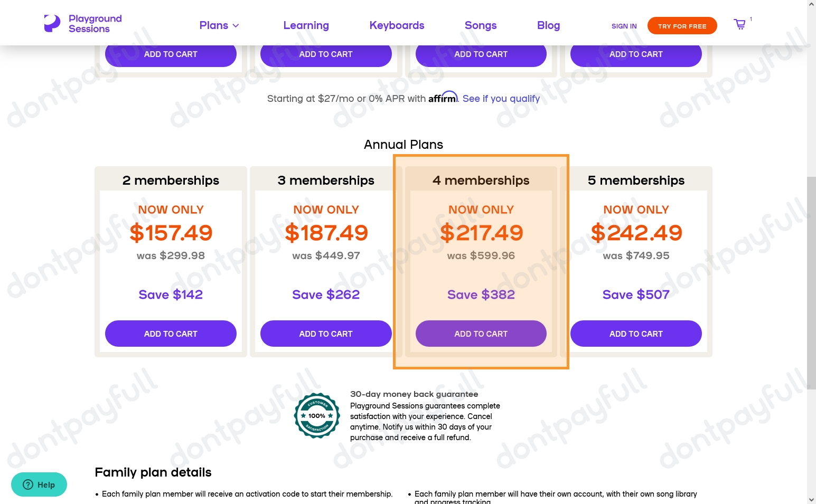Image resolution: width=816 pixels, height=504 pixels.
Task: Click the green Help button
Action: pyautogui.click(x=39, y=484)
